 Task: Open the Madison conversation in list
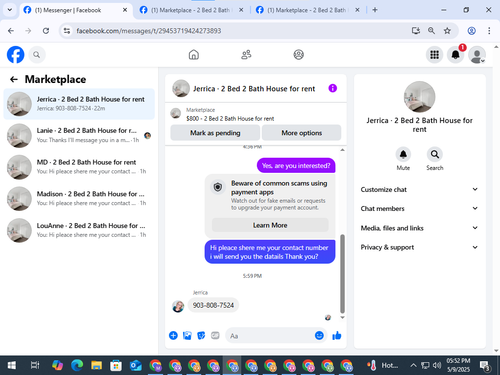79,199
